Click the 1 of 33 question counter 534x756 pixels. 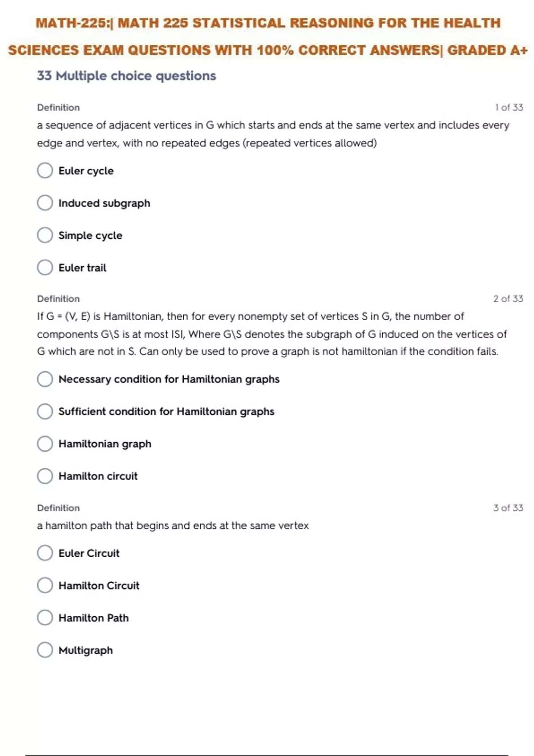[509, 108]
